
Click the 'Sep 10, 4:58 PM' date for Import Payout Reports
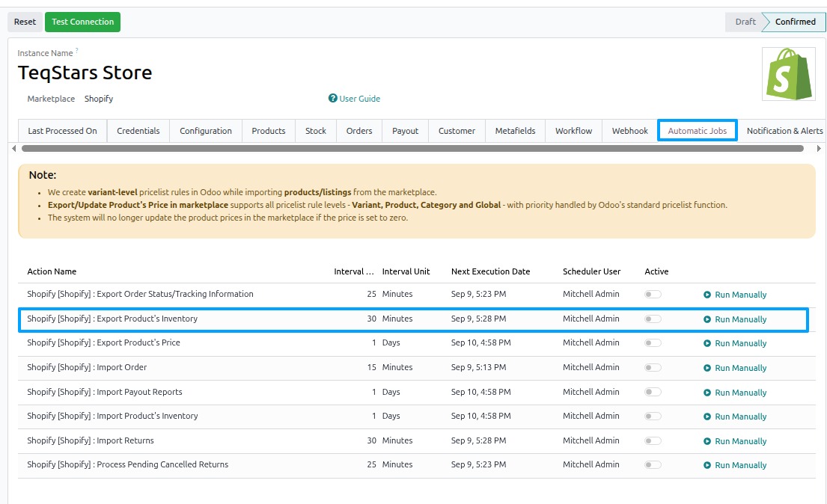pyautogui.click(x=480, y=392)
